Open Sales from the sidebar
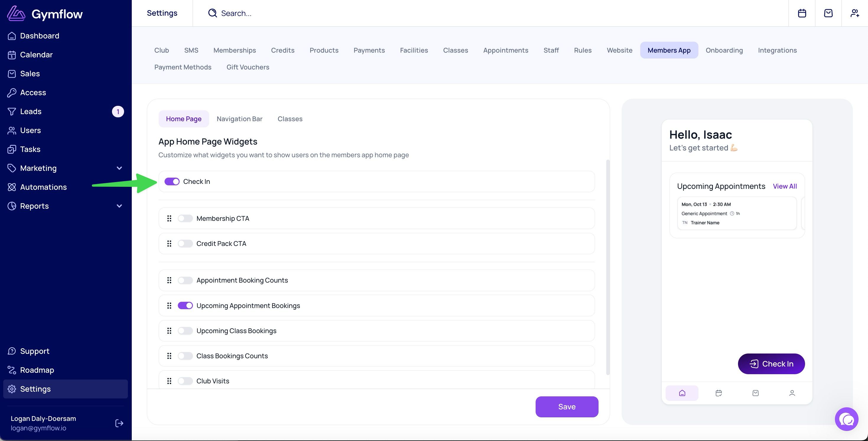Viewport: 868px width, 441px height. [x=65, y=74]
